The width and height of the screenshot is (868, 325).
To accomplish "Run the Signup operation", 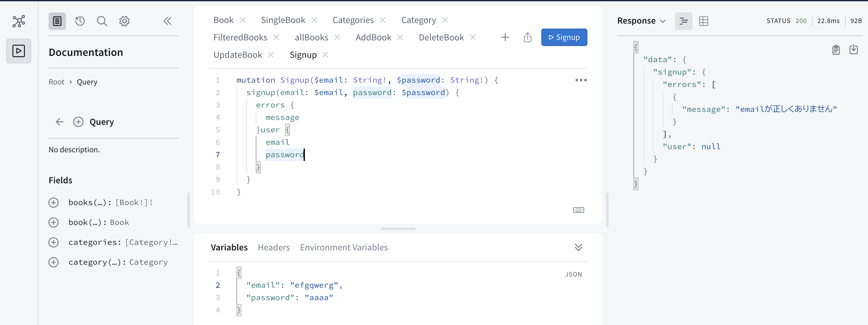I will [x=564, y=37].
